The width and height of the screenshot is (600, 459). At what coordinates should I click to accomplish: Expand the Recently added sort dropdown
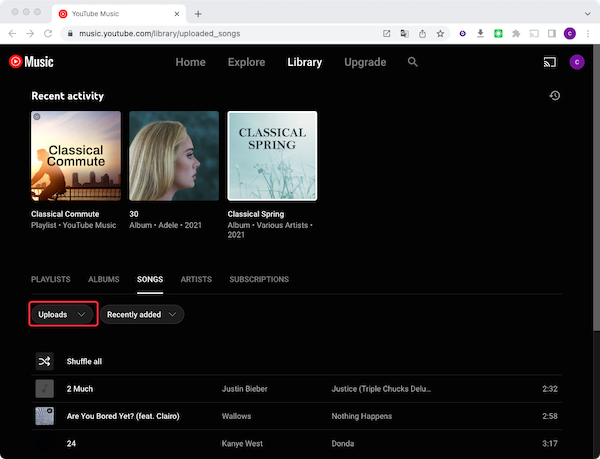[141, 314]
